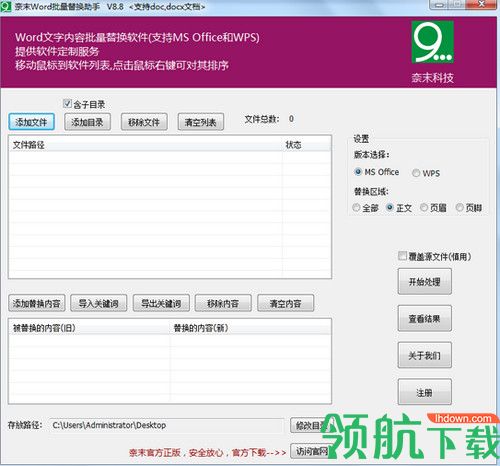Click the 访问官网 button
500x466 pixels.
311,451
